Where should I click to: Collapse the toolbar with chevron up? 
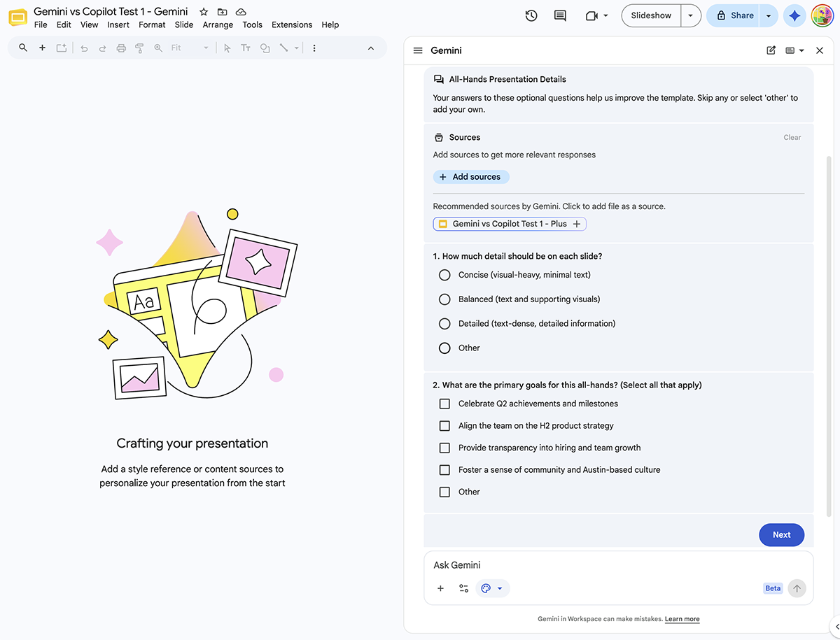coord(371,48)
